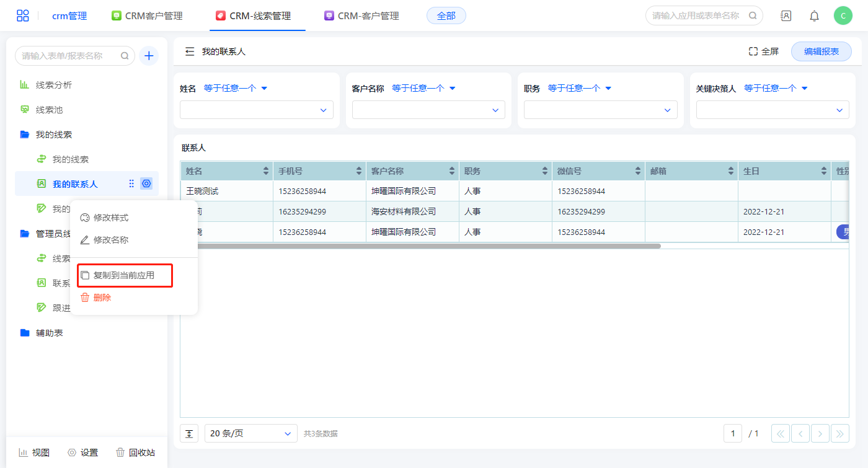The height and width of the screenshot is (468, 868).
Task: Click the drag handle dots beside 我的联系人
Action: click(x=131, y=183)
